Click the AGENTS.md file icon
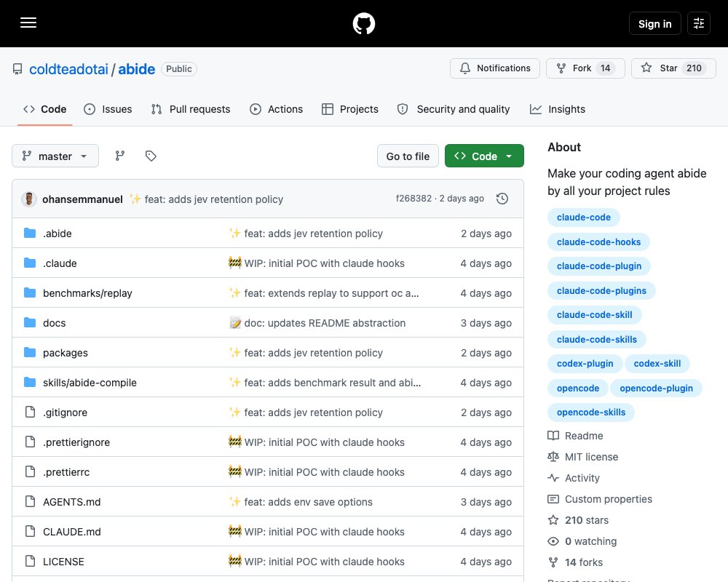Image resolution: width=728 pixels, height=582 pixels. tap(30, 502)
